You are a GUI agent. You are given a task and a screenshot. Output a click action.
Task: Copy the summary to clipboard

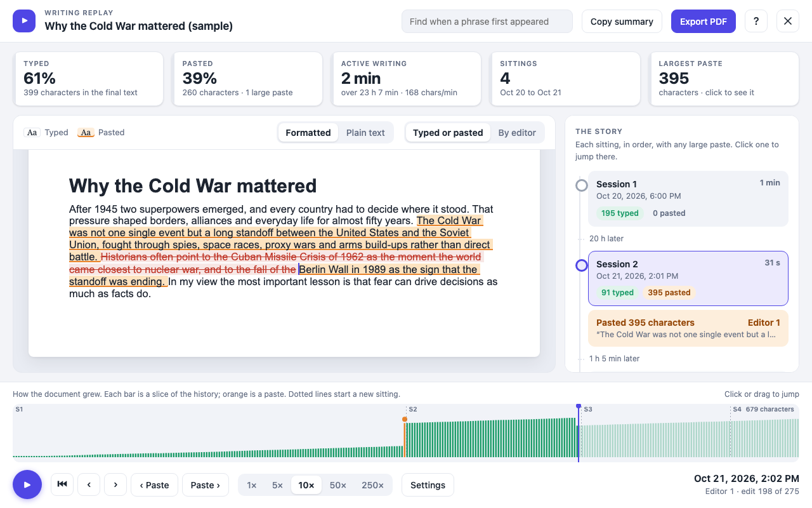622,21
